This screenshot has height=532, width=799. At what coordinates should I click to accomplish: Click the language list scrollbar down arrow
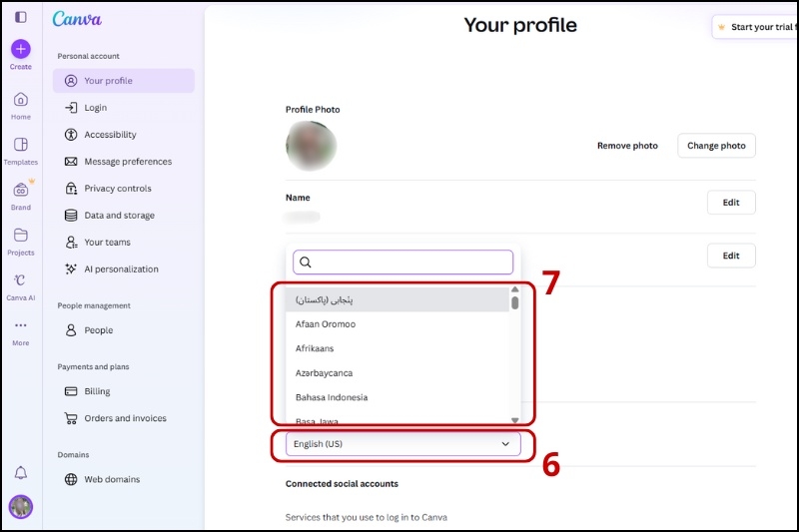514,420
